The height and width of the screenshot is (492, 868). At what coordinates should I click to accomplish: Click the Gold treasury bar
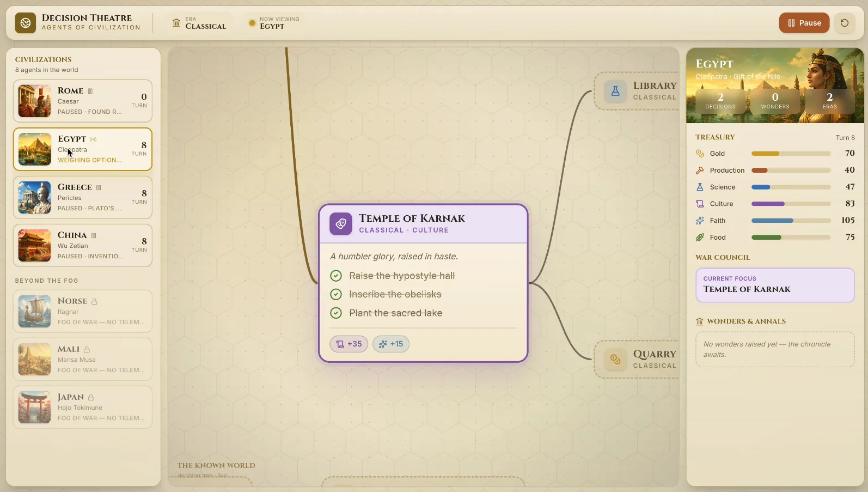tap(791, 154)
